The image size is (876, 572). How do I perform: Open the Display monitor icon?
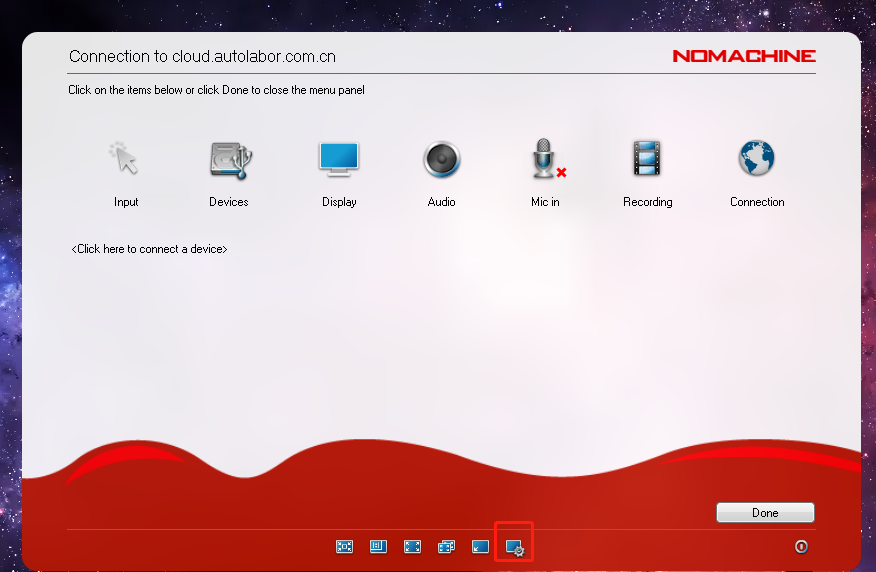[338, 159]
